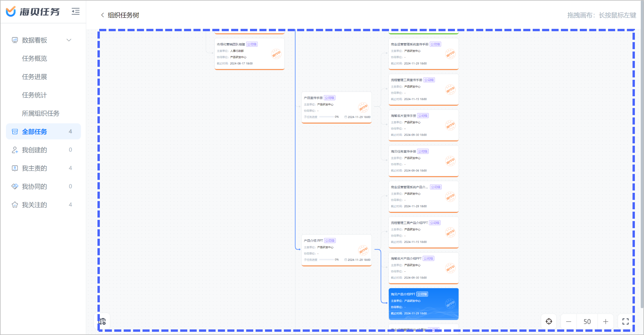
Task: Open 任务概览 in the sidebar
Action: [x=34, y=58]
